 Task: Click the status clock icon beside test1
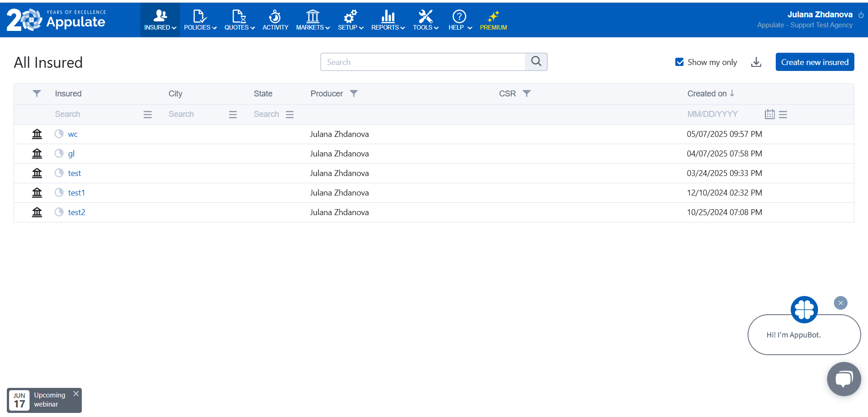click(x=59, y=192)
